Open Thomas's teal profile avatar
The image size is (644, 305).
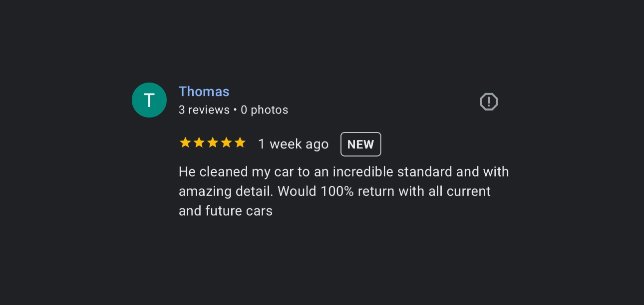click(149, 100)
